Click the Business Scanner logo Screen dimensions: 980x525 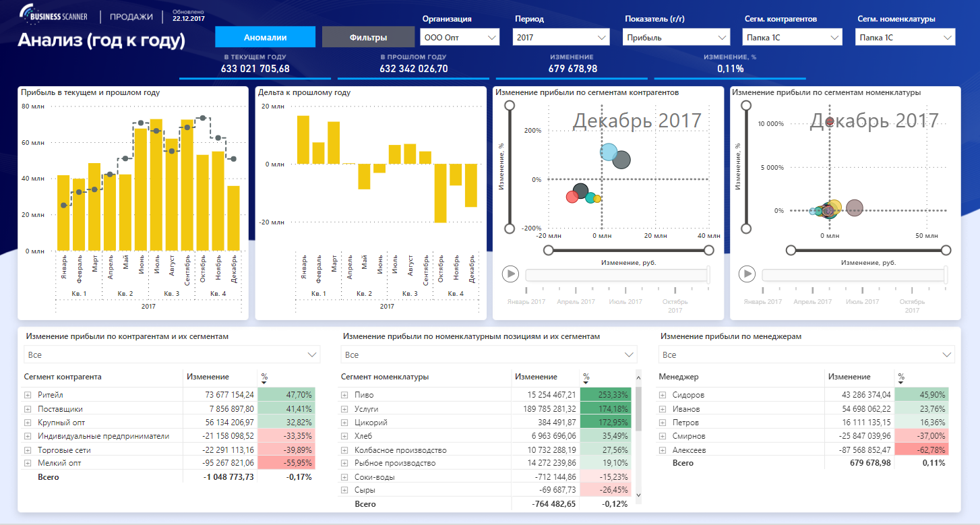55,15
